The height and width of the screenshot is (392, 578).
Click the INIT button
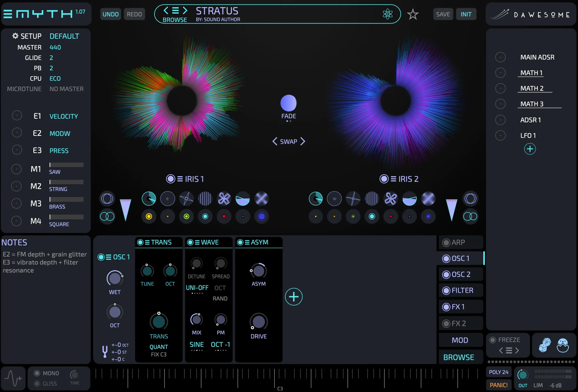tap(466, 14)
